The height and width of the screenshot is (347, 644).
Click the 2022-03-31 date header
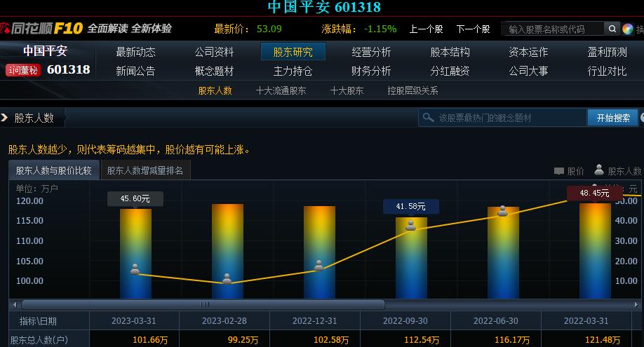(586, 321)
